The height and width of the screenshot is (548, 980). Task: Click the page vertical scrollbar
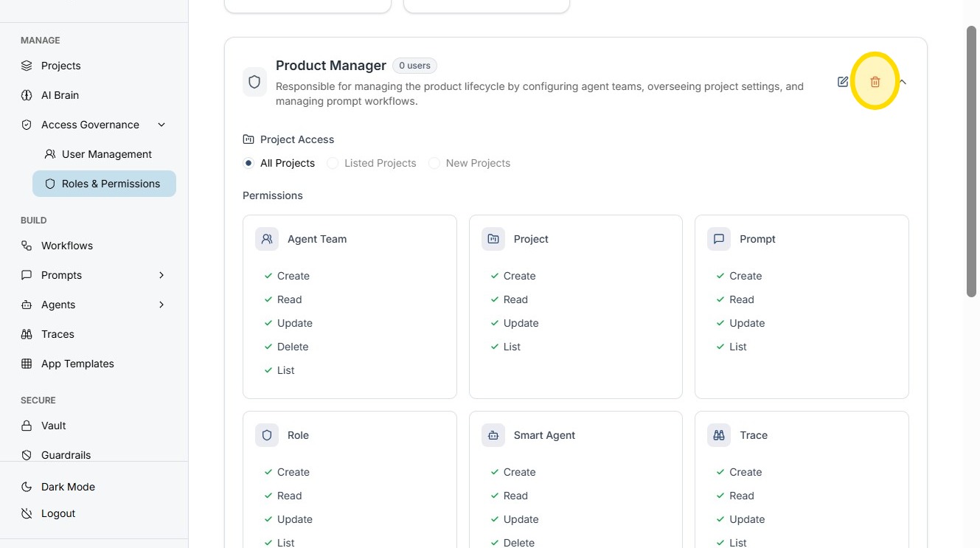coord(971,162)
